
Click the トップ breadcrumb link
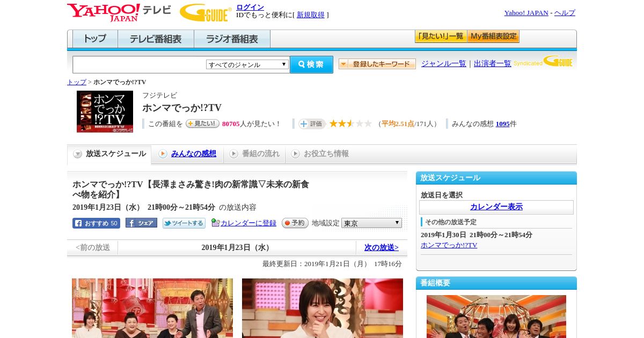click(77, 82)
